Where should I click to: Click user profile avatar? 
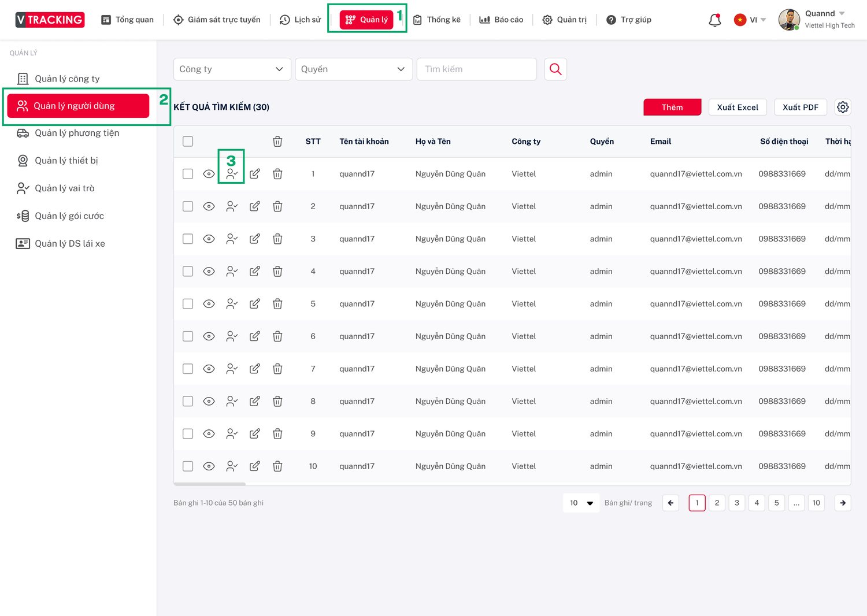(x=789, y=20)
